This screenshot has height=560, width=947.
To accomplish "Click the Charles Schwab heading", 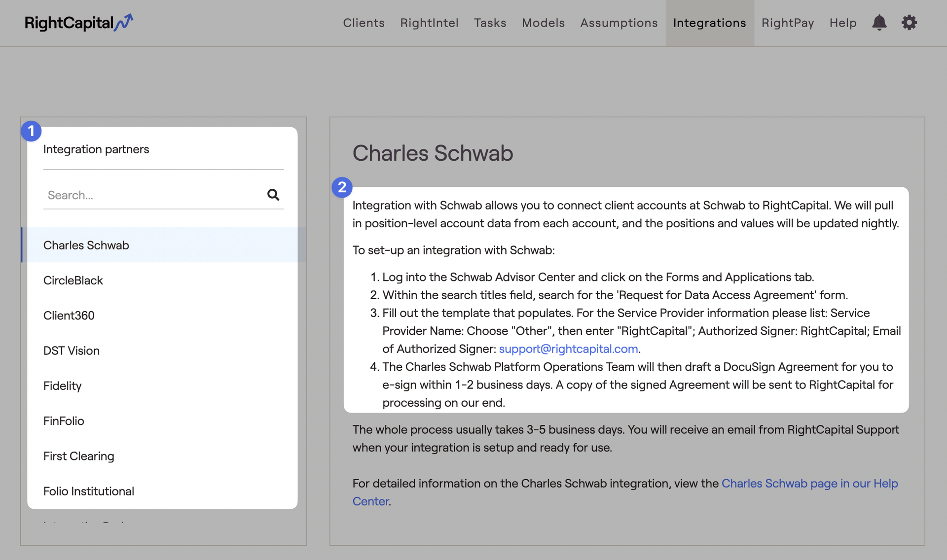I will point(433,153).
